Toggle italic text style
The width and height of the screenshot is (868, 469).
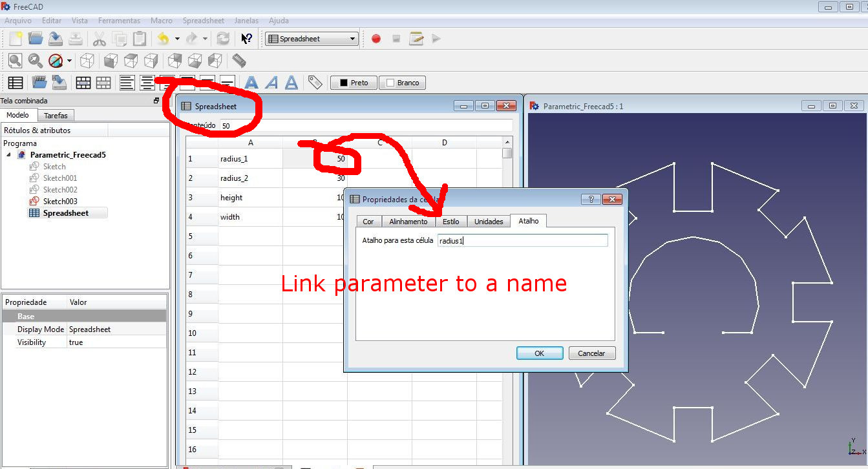click(271, 83)
